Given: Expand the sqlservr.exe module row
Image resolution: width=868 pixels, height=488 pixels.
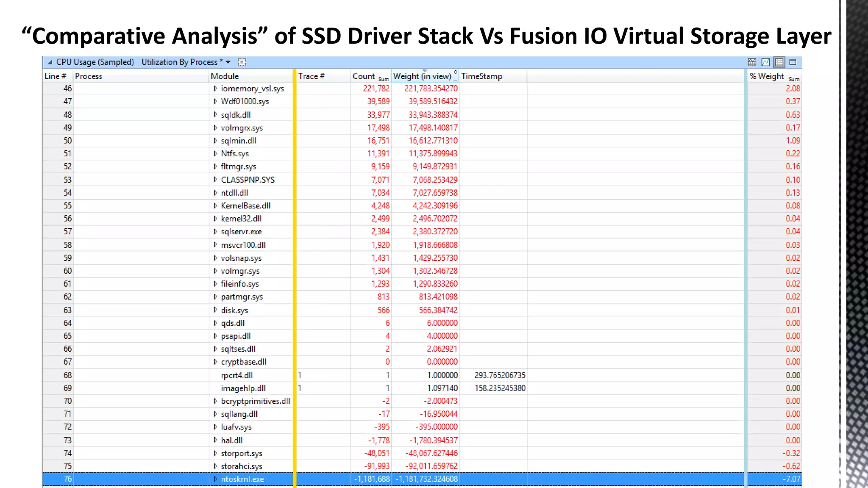Looking at the screenshot, I should point(215,232).
